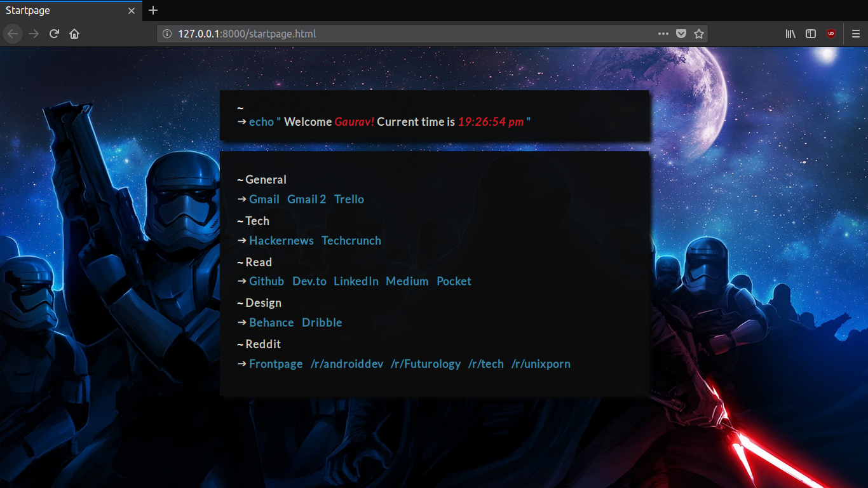Click the red 'Gaurav!' name text

(355, 122)
